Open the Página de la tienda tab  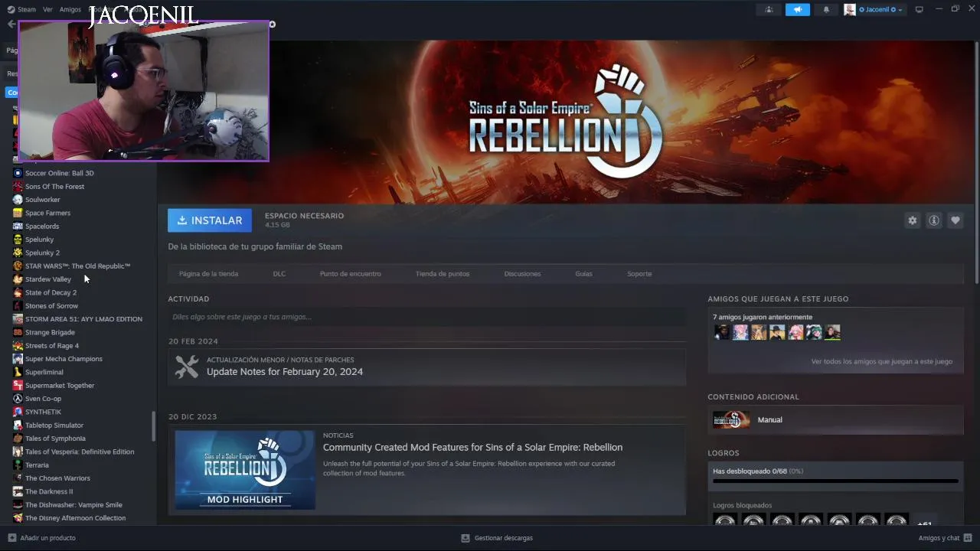coord(208,274)
